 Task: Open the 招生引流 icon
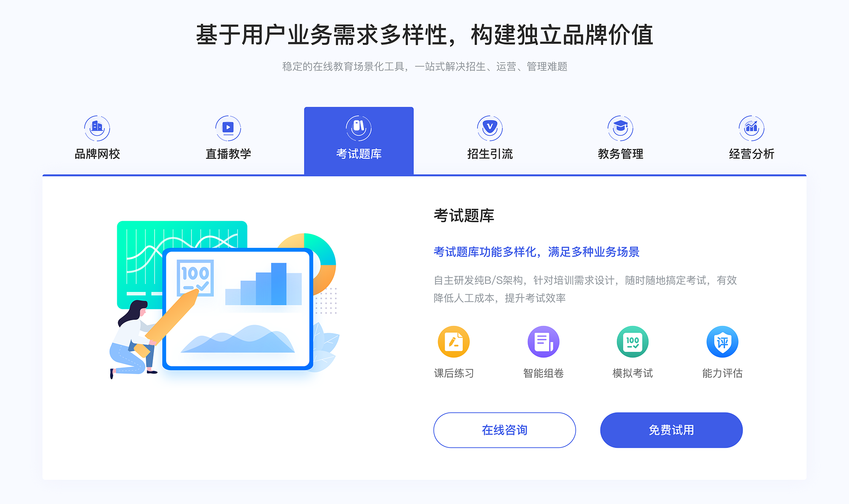486,126
